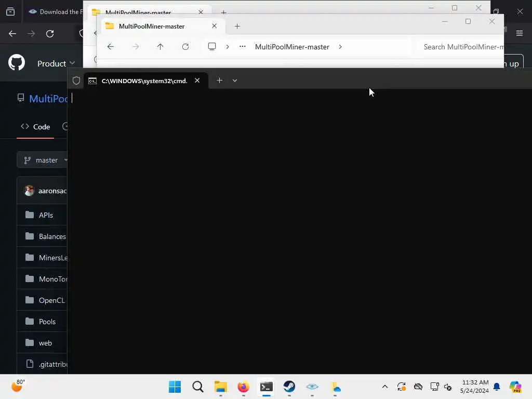Image resolution: width=532 pixels, height=399 pixels.
Task: Close back Explorer MultiPoolMiner-master tab
Action: 201,12
